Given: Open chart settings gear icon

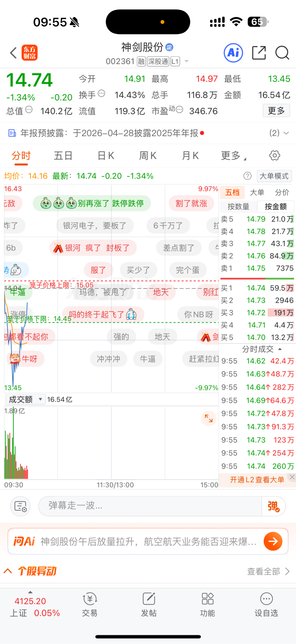Looking at the screenshot, I should 274,156.
